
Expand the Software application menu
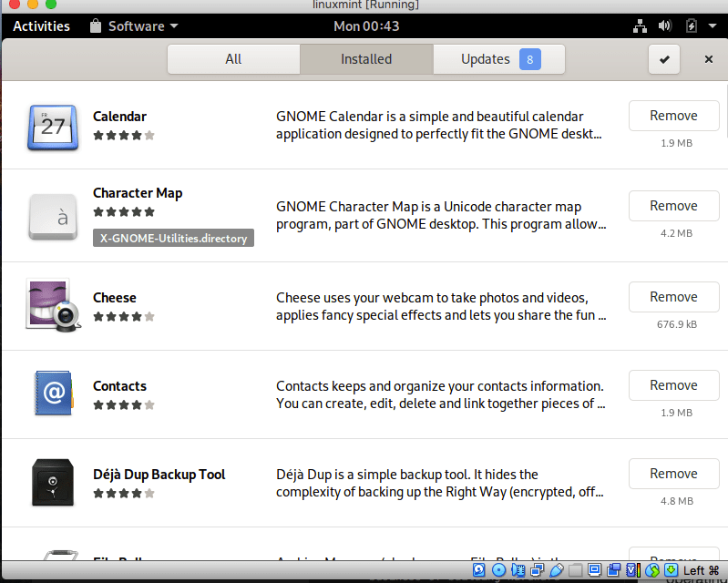[x=134, y=26]
